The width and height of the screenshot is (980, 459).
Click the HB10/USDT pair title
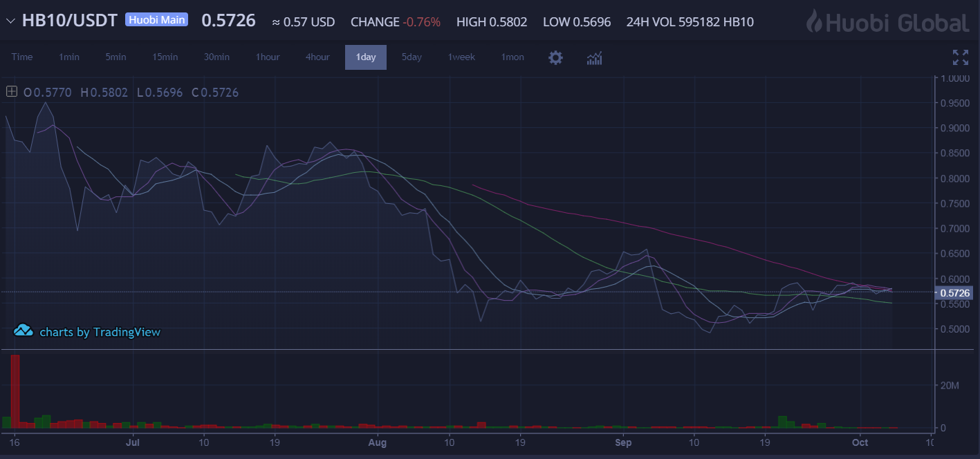tap(70, 21)
